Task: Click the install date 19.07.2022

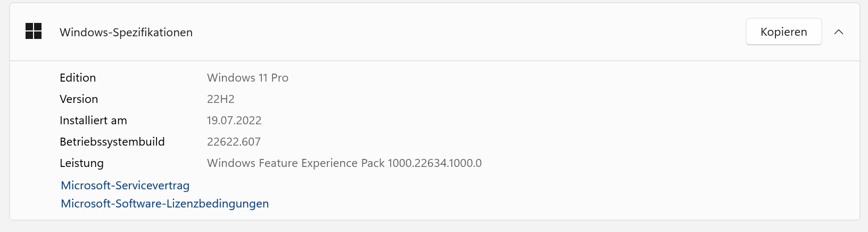Action: 234,121
